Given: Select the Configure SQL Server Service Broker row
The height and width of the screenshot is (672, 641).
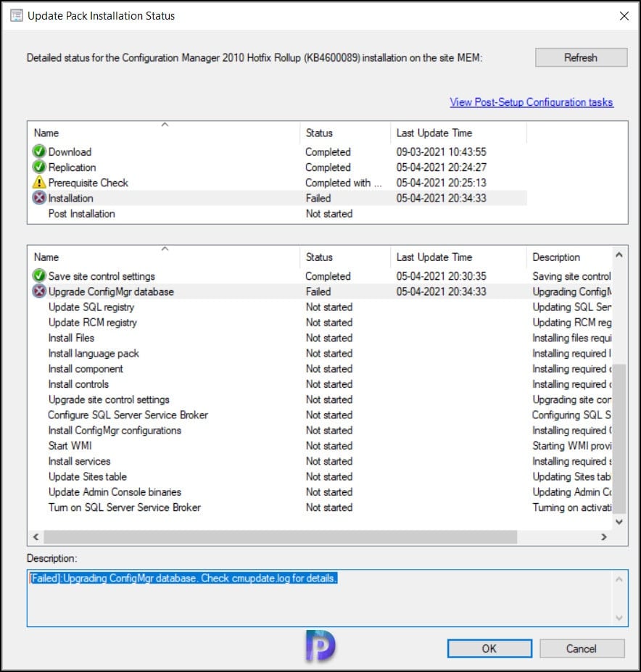Looking at the screenshot, I should pos(320,415).
